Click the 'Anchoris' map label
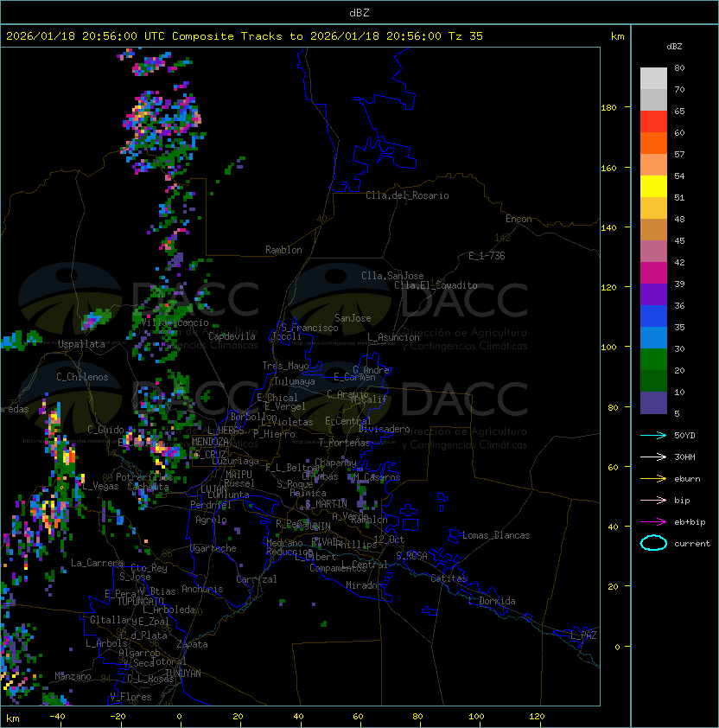 coord(202,589)
